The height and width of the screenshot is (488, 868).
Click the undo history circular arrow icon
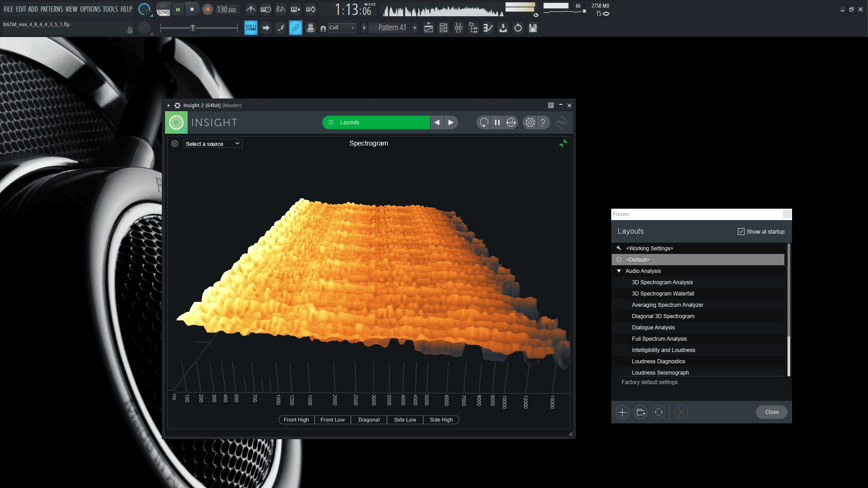pyautogui.click(x=518, y=28)
